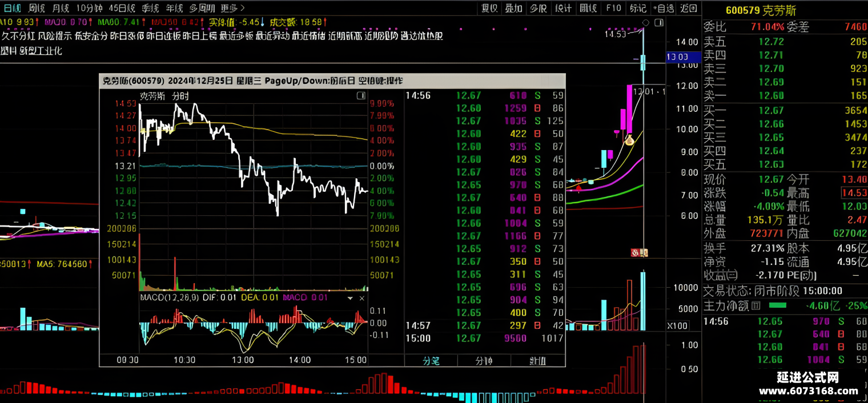Select the 分笔 tab below the trade list
Viewport: 868px width, 403px height.
coord(431,360)
